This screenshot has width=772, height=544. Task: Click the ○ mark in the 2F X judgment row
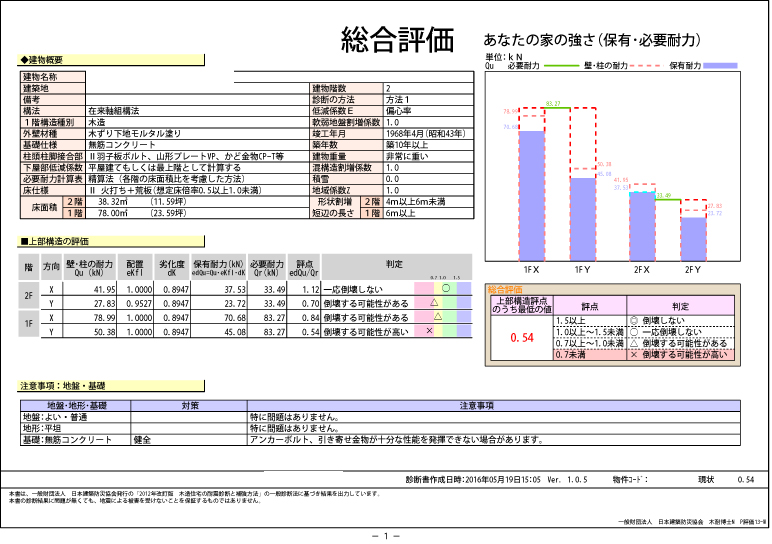coord(446,288)
